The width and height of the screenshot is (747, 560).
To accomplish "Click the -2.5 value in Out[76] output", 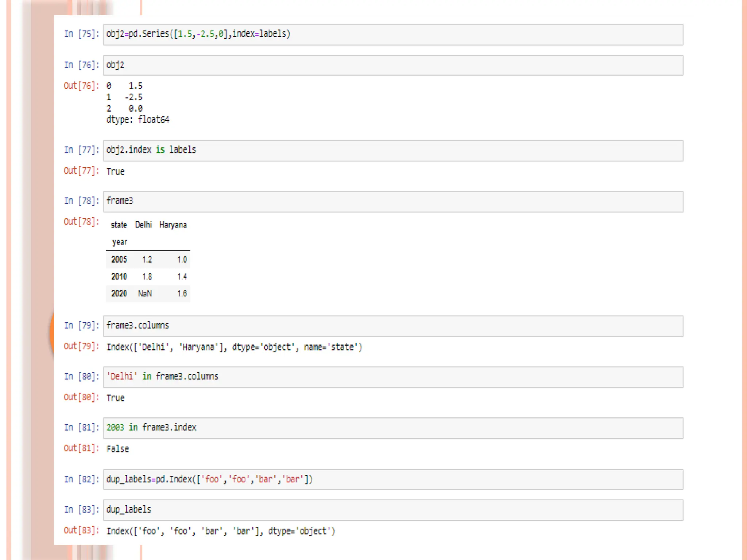I will (133, 97).
